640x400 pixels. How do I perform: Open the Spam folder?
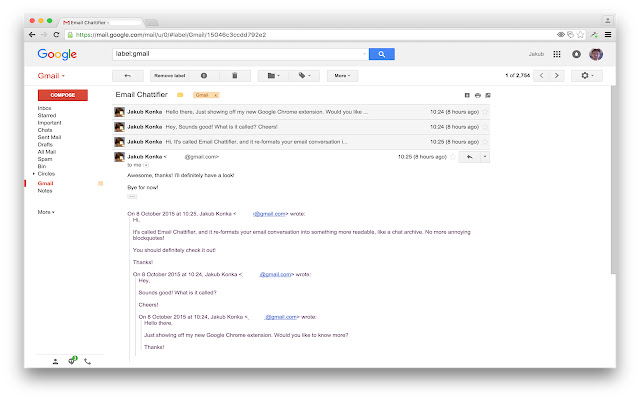click(45, 159)
